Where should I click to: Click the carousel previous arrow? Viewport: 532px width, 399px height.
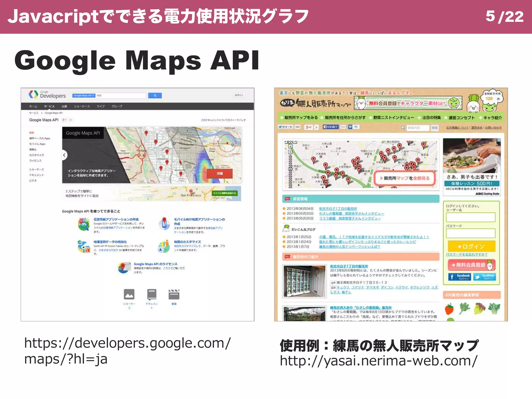(64, 155)
